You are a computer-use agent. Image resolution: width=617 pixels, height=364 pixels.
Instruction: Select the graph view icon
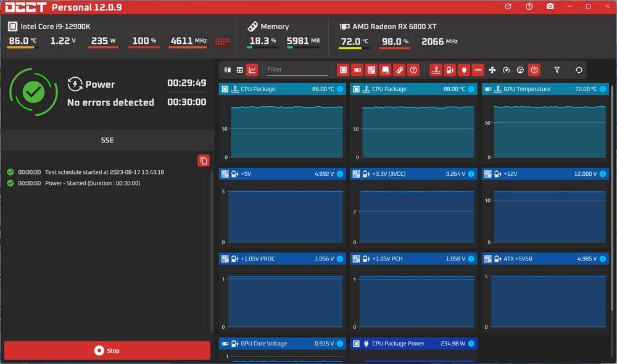coord(252,70)
